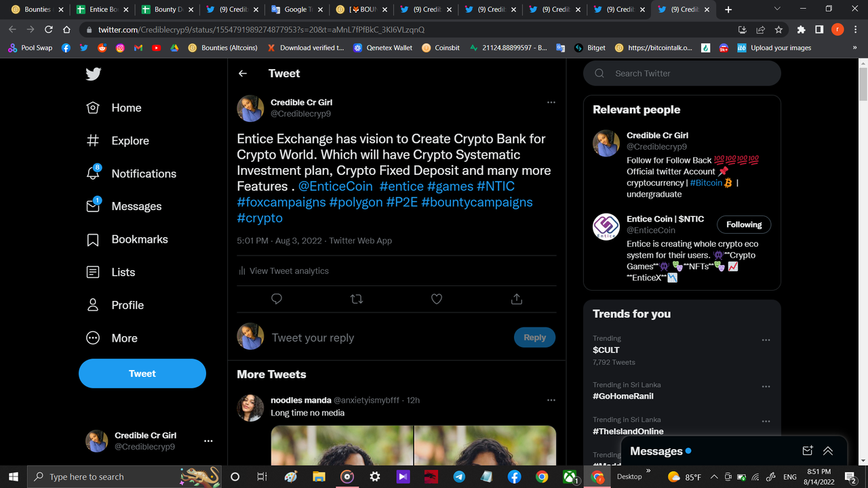Image resolution: width=868 pixels, height=488 pixels.
Task: Click the Search Twitter input field
Action: (682, 73)
